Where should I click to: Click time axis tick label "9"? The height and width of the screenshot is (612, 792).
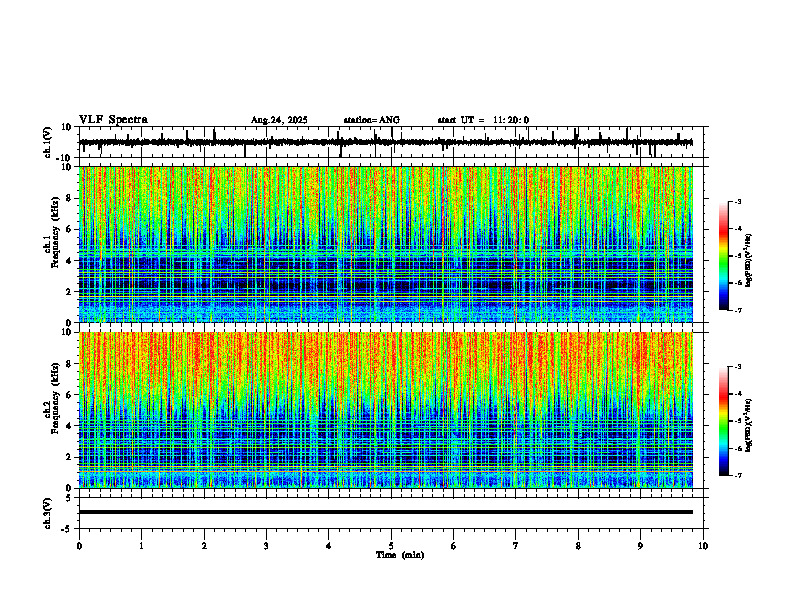(x=640, y=546)
